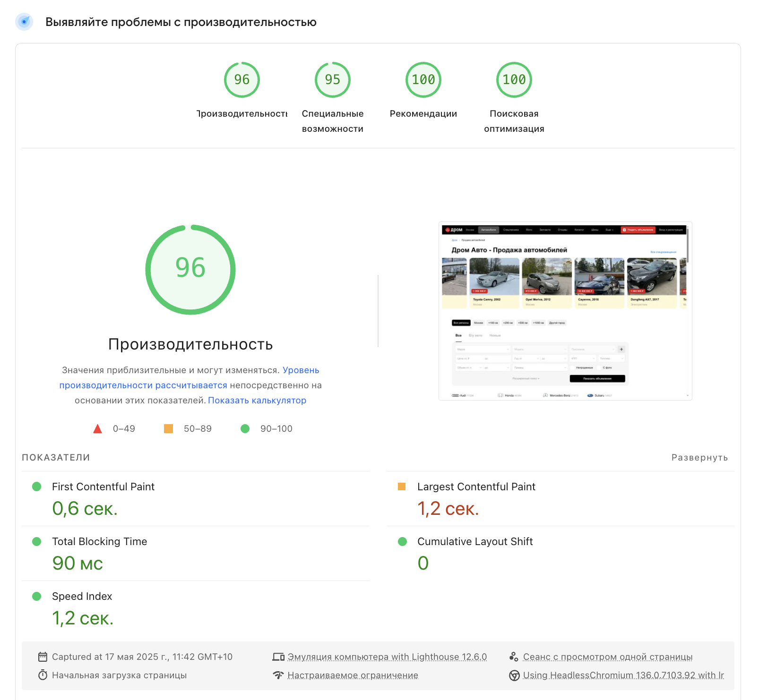Click the Largest Contentful Paint metric

(x=476, y=487)
